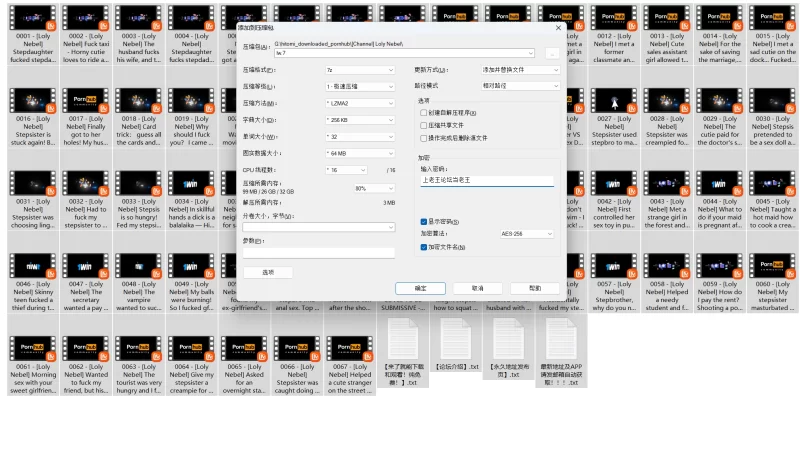Select video file 0013 in the folder window
The height and width of the screenshot is (469, 800).
[667, 34]
